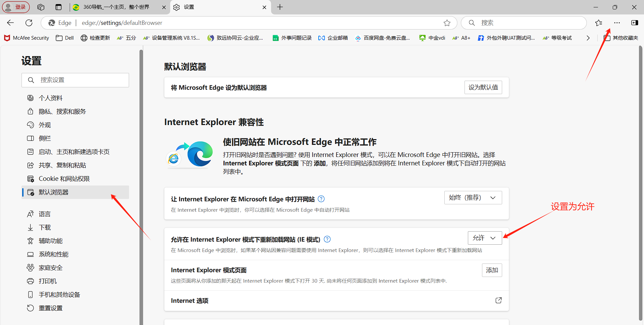Expand the 始终 (推荐) dropdown
This screenshot has width=644, height=325.
(473, 198)
